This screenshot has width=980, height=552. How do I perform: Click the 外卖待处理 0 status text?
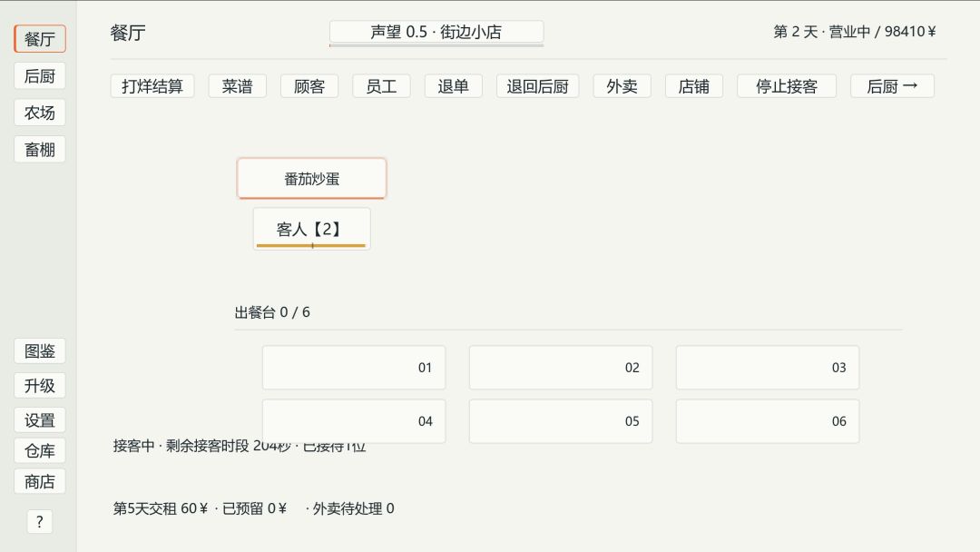tap(353, 508)
